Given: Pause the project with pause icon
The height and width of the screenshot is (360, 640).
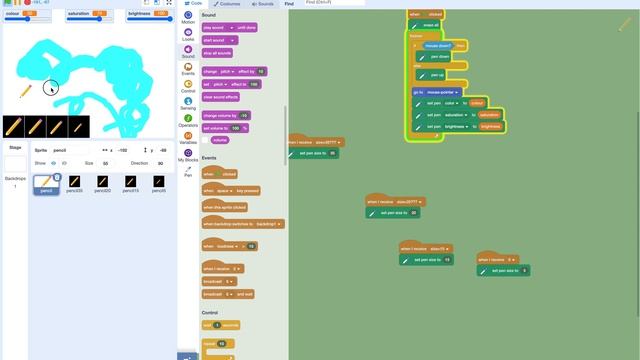Looking at the screenshot, I should pyautogui.click(x=18, y=2).
